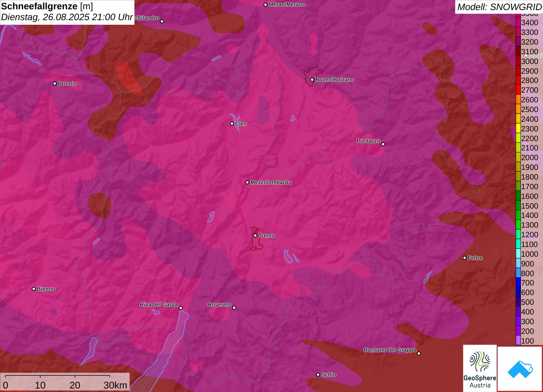Click the blue cloud-house logo
The width and height of the screenshot is (543, 392).
[x=520, y=369]
